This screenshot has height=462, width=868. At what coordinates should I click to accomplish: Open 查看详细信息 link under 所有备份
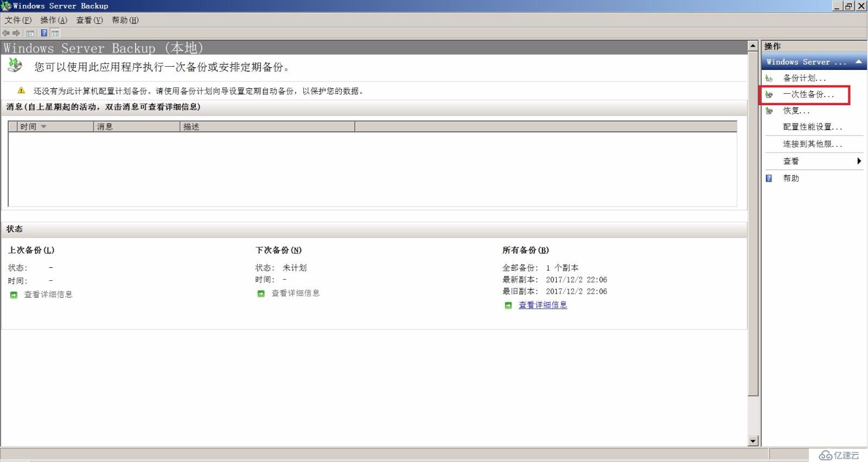pos(543,305)
